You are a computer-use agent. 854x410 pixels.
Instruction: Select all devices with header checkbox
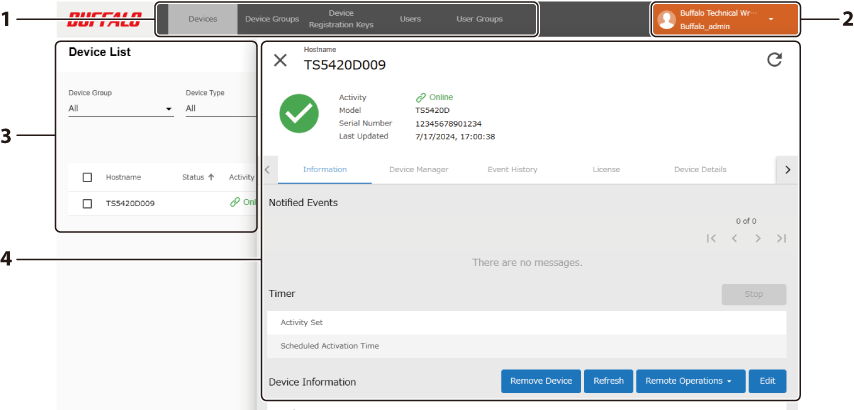coord(87,177)
